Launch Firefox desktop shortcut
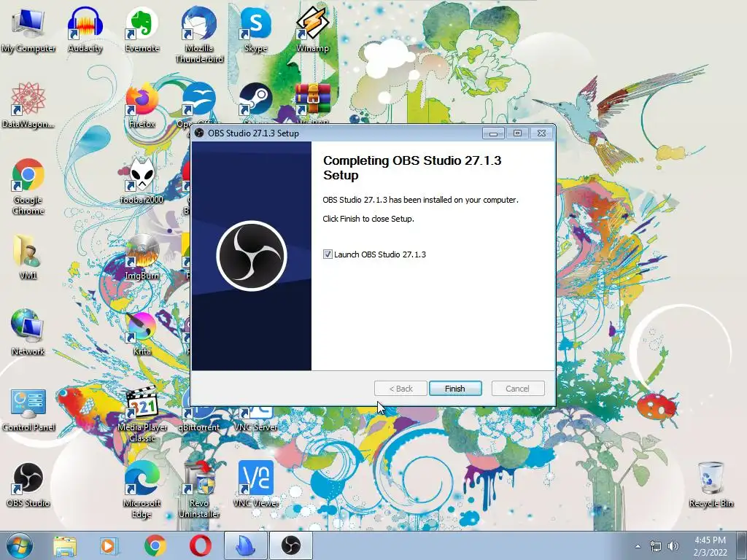The height and width of the screenshot is (560, 747). click(x=142, y=105)
